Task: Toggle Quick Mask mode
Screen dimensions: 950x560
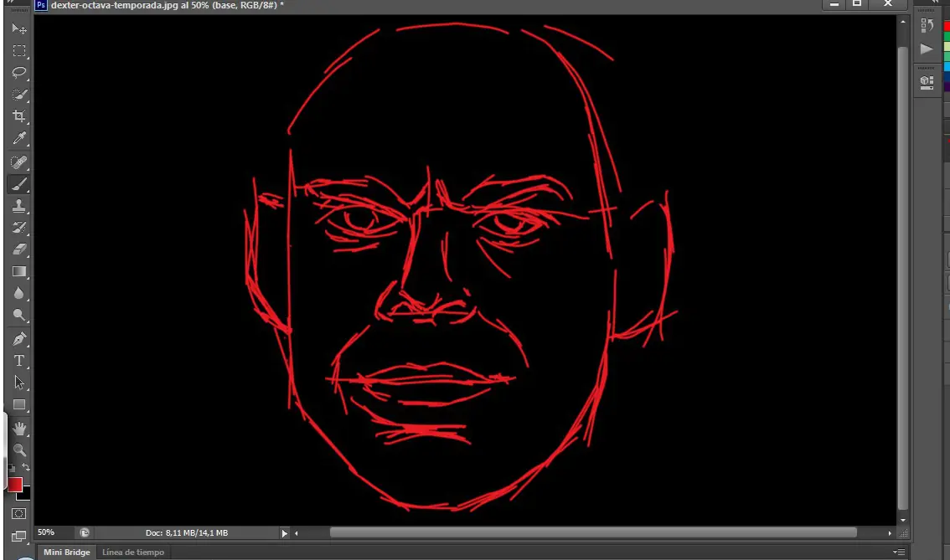Action: click(x=18, y=514)
